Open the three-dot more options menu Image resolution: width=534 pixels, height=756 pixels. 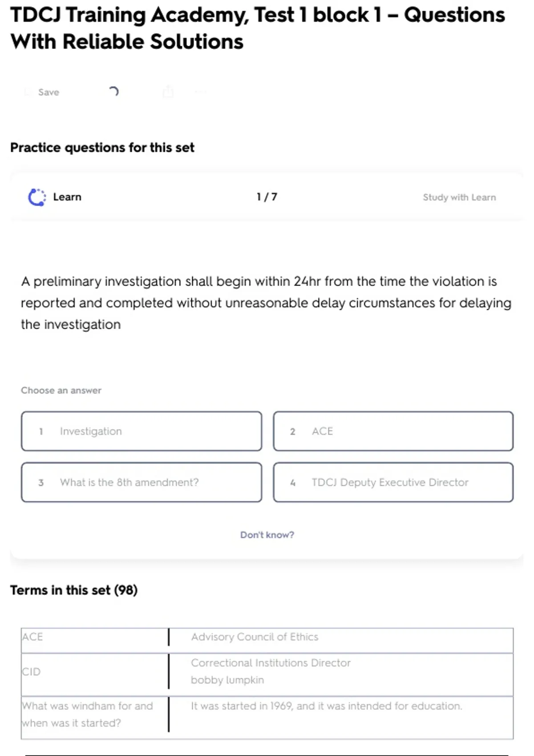(x=200, y=92)
